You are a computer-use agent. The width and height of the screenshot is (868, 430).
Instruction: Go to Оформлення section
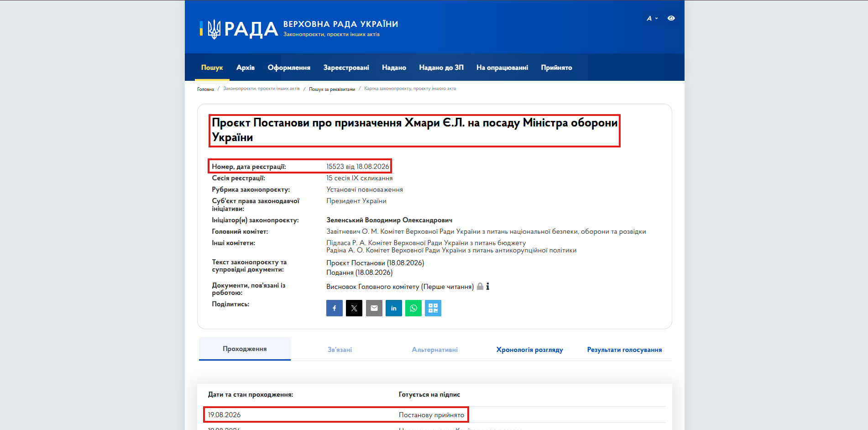click(289, 68)
